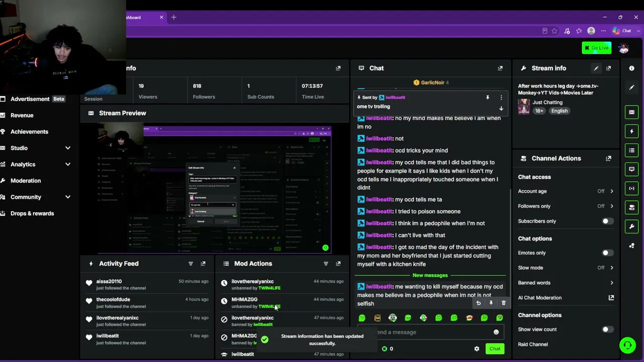Click the info icon atop the right sidebar
Image resolution: width=644 pixels, height=362 pixels.
click(x=631, y=68)
